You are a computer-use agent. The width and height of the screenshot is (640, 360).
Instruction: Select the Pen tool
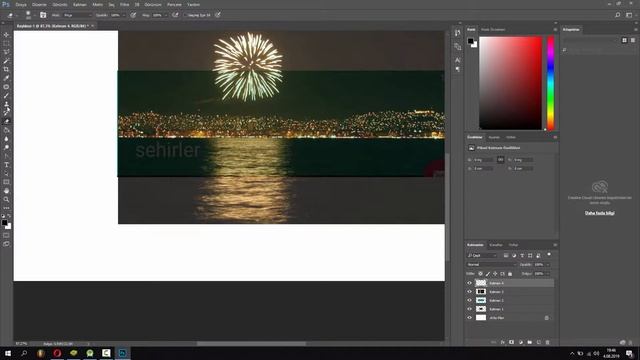coord(6,156)
